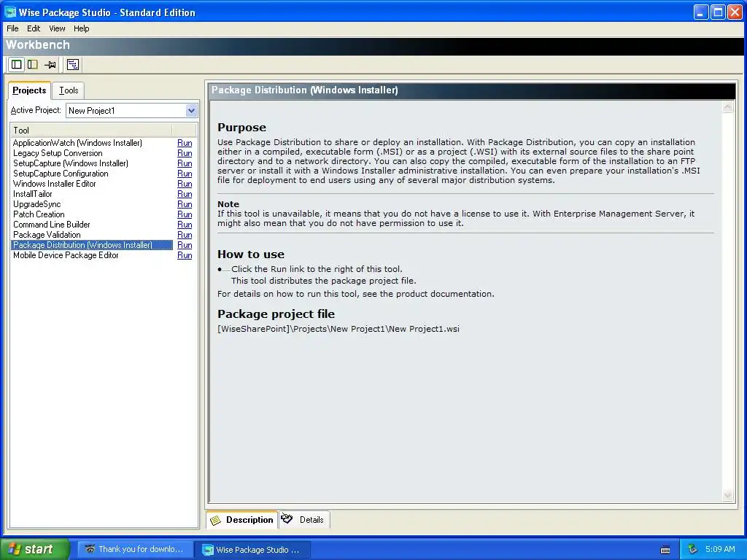Show the Description tab
The height and width of the screenshot is (560, 747).
(x=241, y=519)
